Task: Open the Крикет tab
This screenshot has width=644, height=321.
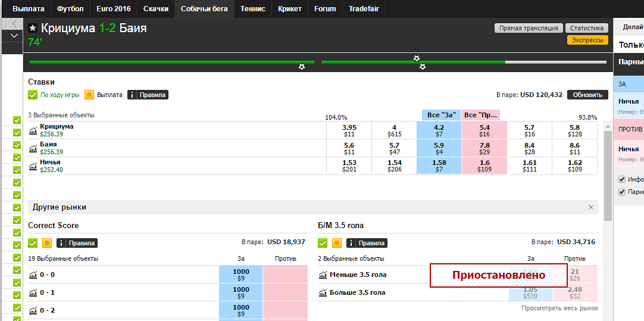Action: point(290,8)
